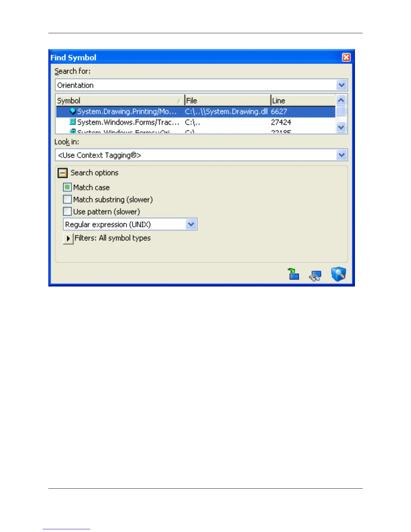The width and height of the screenshot is (411, 532).
Task: Open the Search for dropdown arrow
Action: coord(341,85)
